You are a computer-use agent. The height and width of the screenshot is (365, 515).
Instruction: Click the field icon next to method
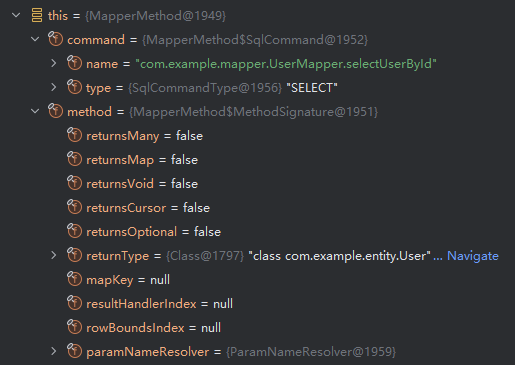pyautogui.click(x=55, y=111)
